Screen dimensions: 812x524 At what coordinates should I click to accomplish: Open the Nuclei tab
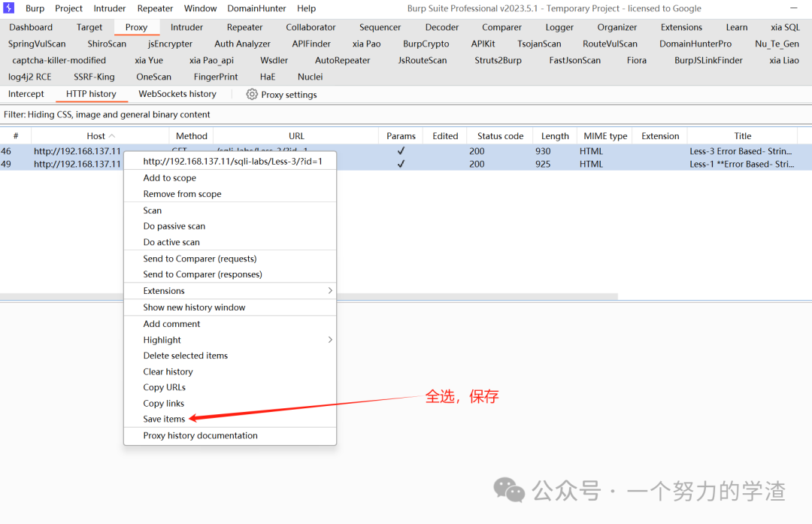coord(311,77)
